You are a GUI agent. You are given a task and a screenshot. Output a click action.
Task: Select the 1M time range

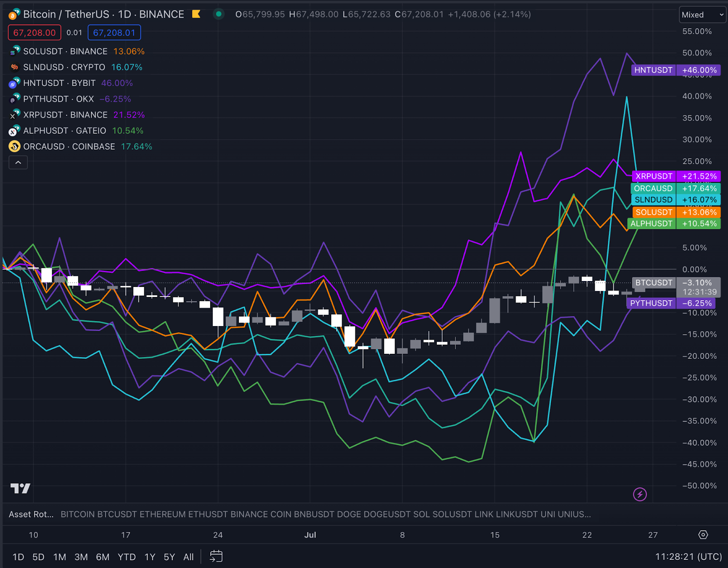pos(60,557)
